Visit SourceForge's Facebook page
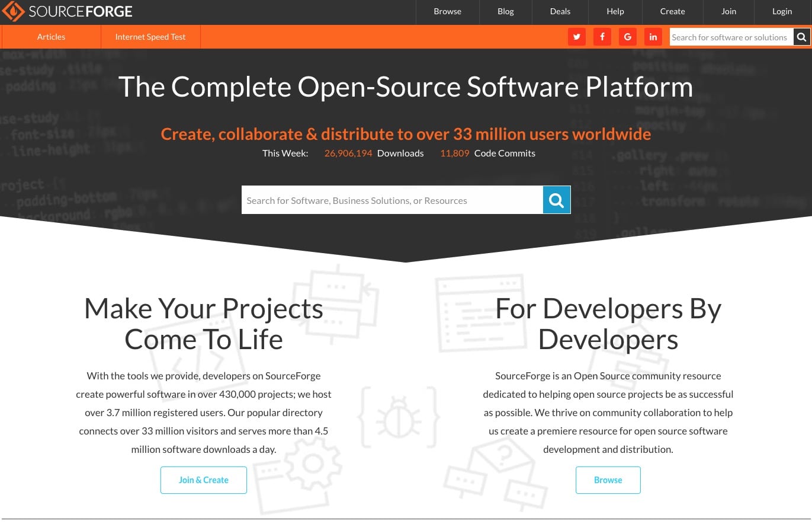This screenshot has height=524, width=812. coord(602,37)
